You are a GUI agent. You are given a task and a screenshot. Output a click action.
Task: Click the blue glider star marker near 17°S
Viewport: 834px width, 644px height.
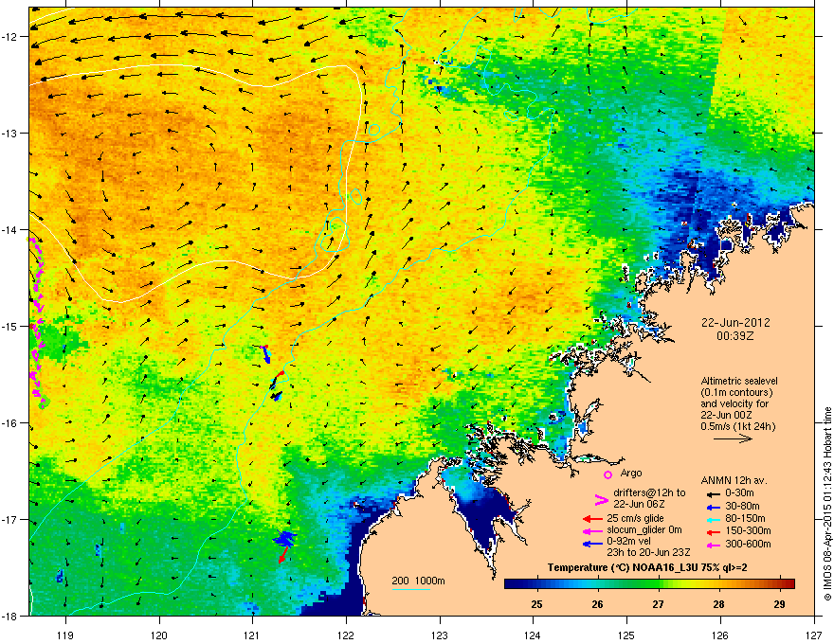point(285,539)
